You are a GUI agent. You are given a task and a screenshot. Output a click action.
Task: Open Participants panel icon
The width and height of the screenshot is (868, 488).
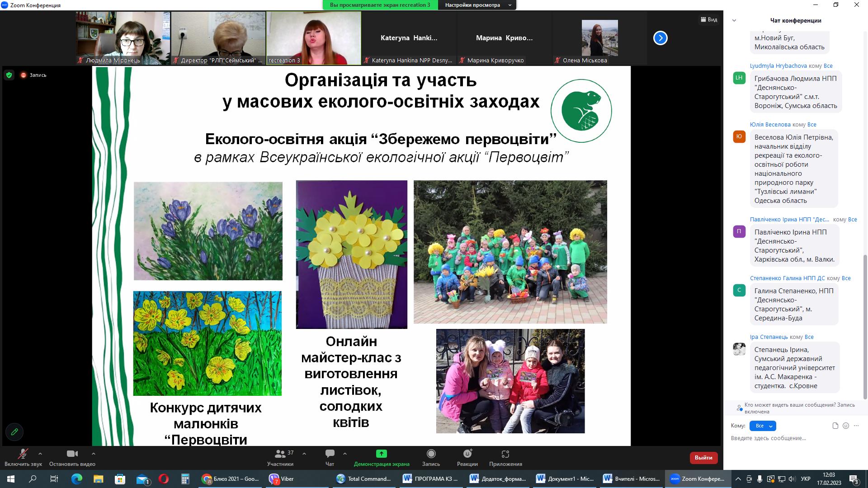[280, 454]
